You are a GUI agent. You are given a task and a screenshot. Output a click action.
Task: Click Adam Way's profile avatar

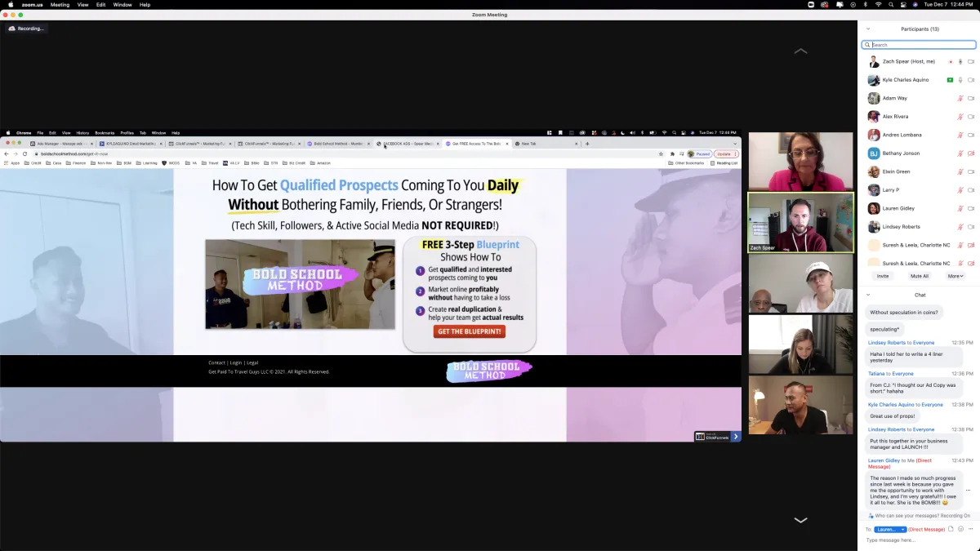point(874,99)
